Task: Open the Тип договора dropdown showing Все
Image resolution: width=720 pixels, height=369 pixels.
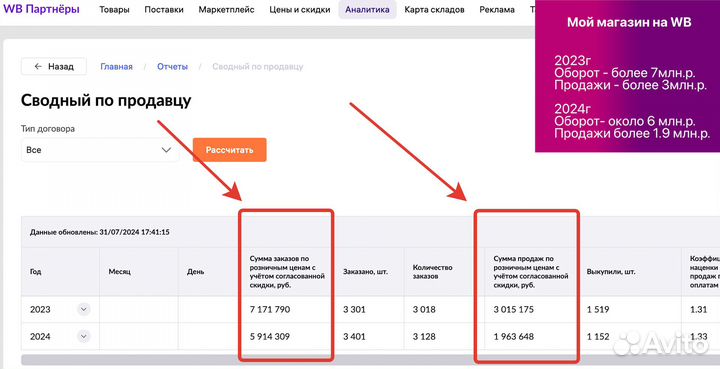Action: pos(100,150)
